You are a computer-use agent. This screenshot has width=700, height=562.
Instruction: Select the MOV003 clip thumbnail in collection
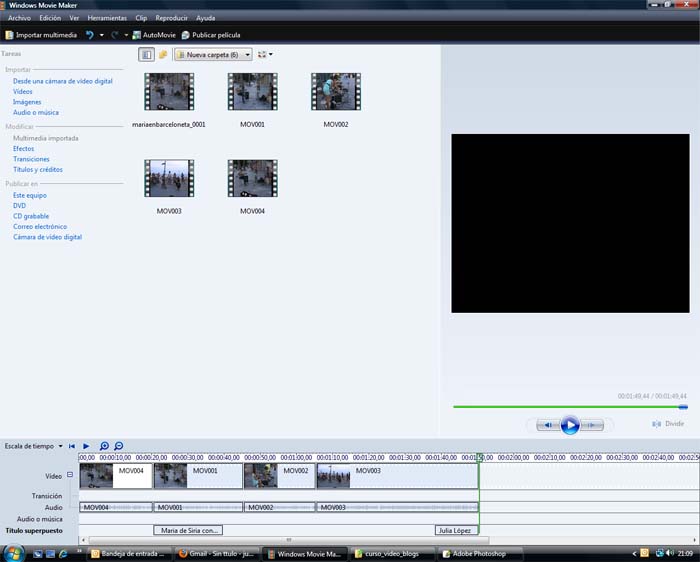pyautogui.click(x=169, y=178)
